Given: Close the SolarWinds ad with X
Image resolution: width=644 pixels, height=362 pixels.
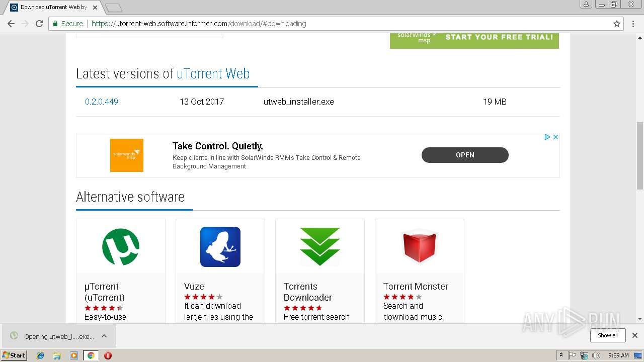Looking at the screenshot, I should (555, 137).
